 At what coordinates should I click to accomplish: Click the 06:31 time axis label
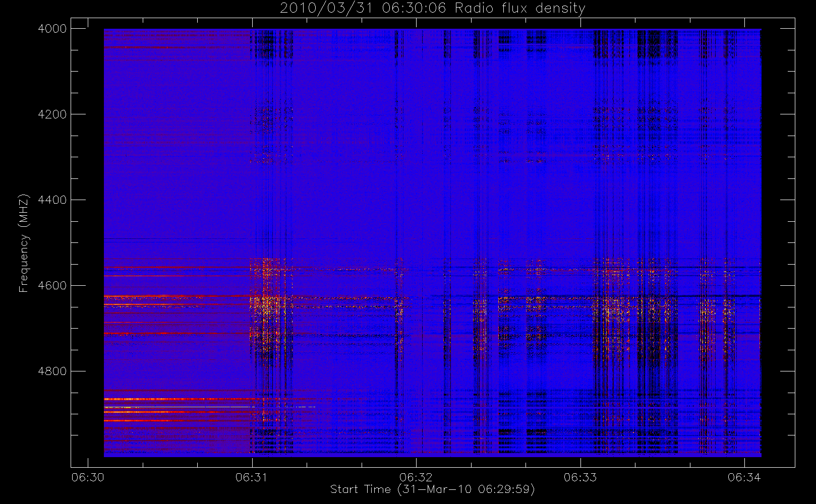click(252, 477)
